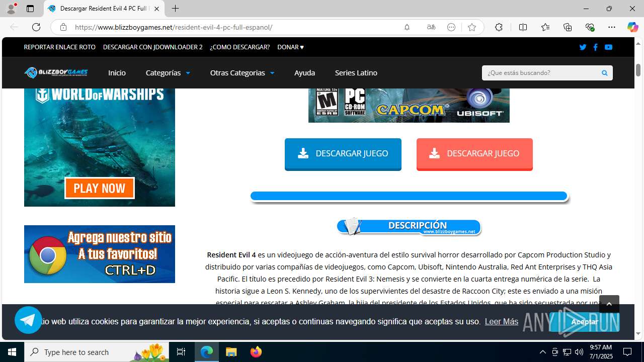Close the Resident Evil 4 tab
This screenshot has width=644, height=362.
156,9
